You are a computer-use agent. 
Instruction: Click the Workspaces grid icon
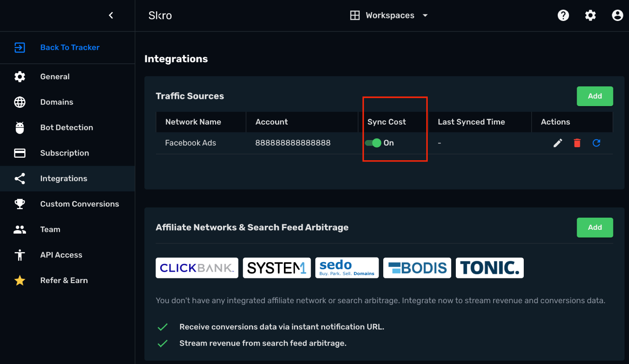pos(355,16)
